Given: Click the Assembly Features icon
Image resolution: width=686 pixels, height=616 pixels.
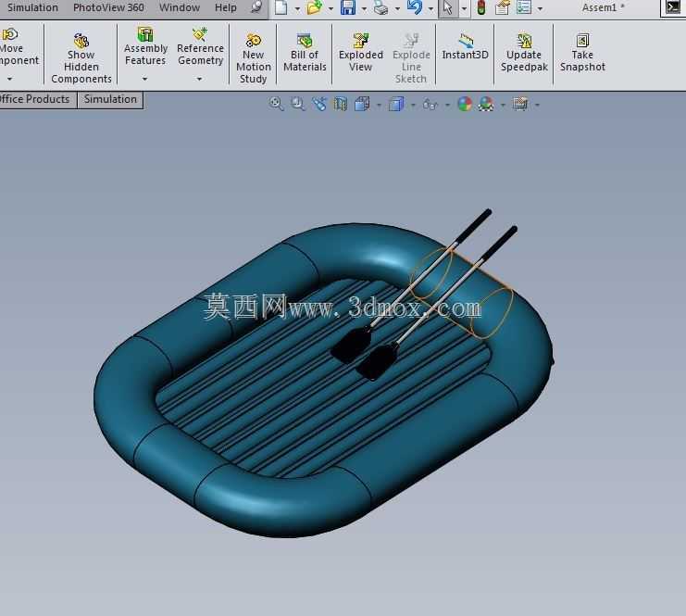Looking at the screenshot, I should click(144, 34).
